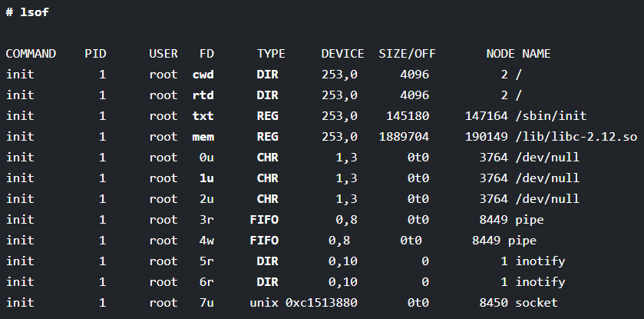Click the 4w file descriptor
The image size is (644, 319).
[206, 241]
